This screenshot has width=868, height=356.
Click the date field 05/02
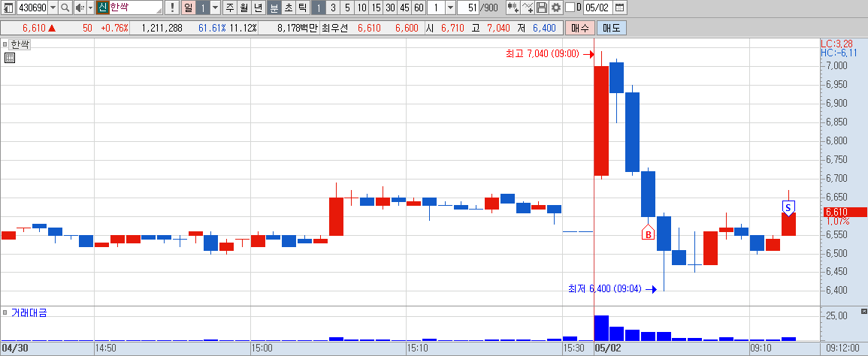click(598, 8)
